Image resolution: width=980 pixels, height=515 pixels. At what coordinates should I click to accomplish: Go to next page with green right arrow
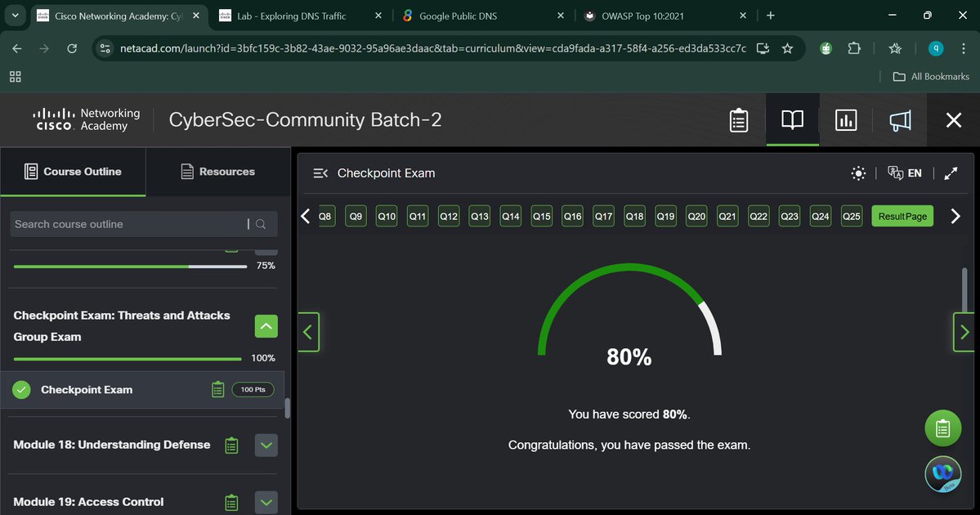click(x=964, y=332)
